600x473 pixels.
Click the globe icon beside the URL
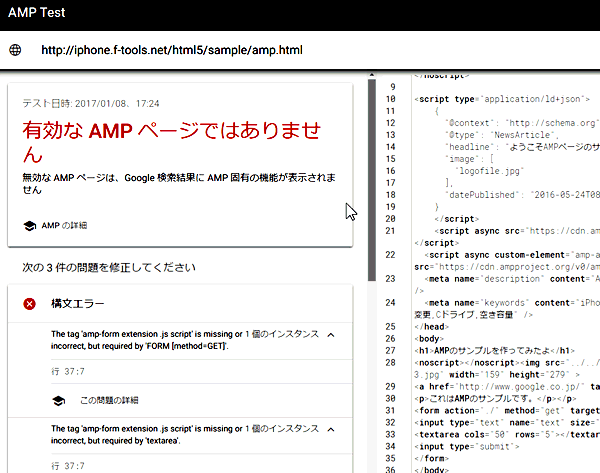[x=15, y=50]
